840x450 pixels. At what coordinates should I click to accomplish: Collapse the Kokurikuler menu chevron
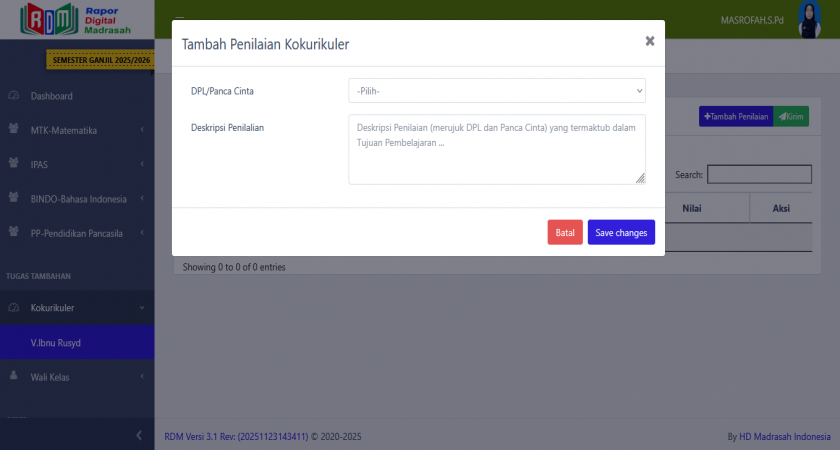click(x=142, y=308)
